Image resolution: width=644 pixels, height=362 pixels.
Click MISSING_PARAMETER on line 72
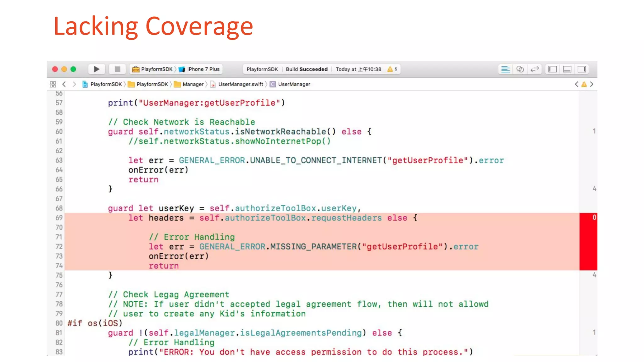tap(314, 247)
